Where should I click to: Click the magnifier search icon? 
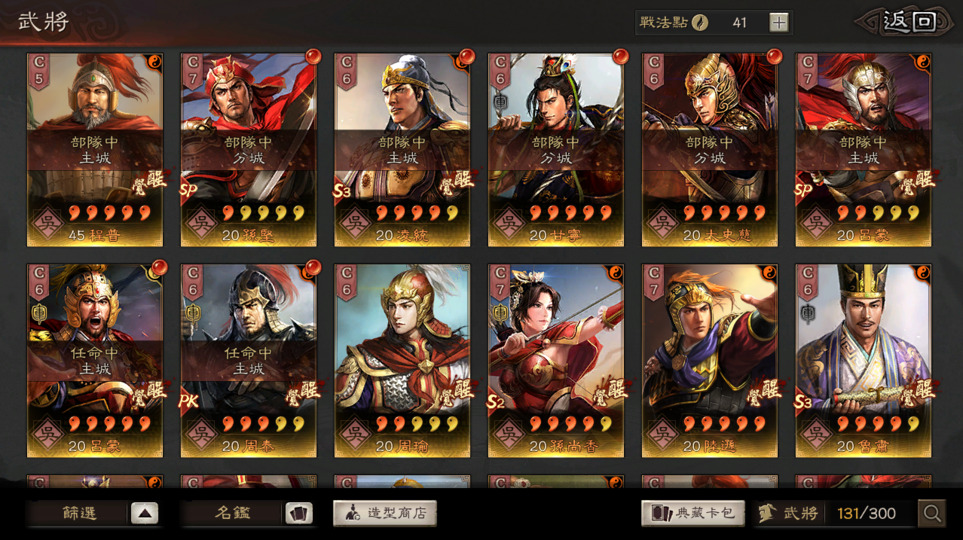931,513
